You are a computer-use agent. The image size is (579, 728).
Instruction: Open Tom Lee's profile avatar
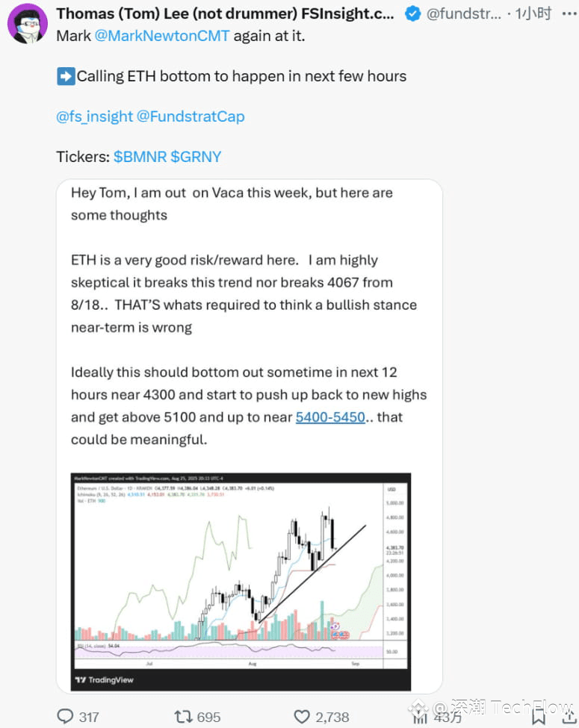click(x=28, y=24)
